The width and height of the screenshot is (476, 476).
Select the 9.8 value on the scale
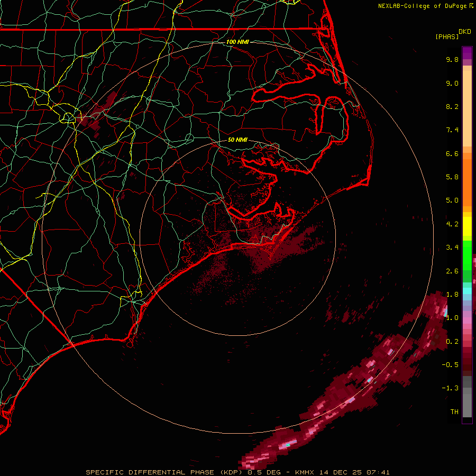pyautogui.click(x=452, y=59)
